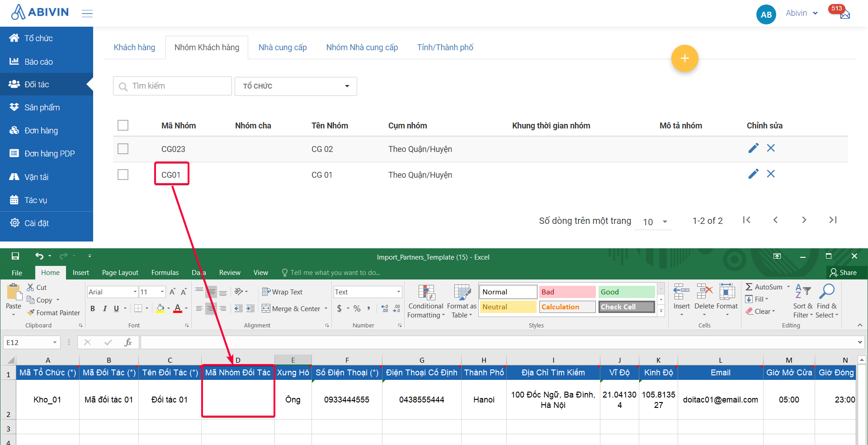This screenshot has height=445, width=868.
Task: Open Báo cáo in the sidebar
Action: (x=47, y=62)
